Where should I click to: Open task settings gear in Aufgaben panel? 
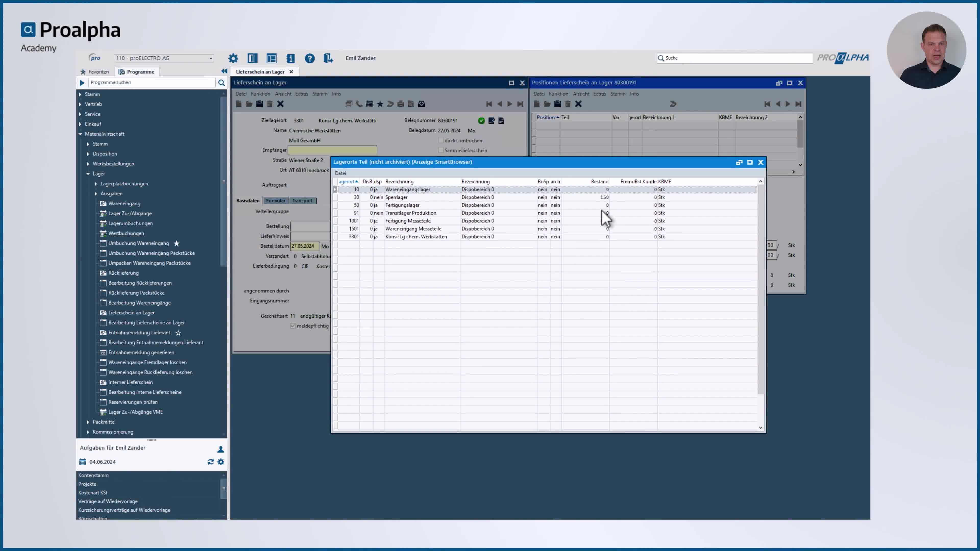point(221,462)
